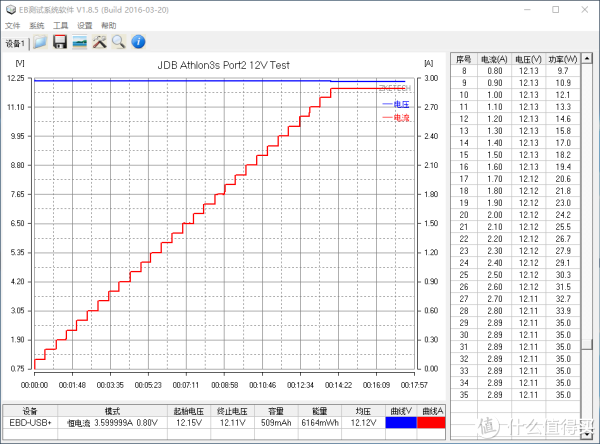The height and width of the screenshot is (444, 600).
Task: Click the 12.15V start voltage cell
Action: 189,423
